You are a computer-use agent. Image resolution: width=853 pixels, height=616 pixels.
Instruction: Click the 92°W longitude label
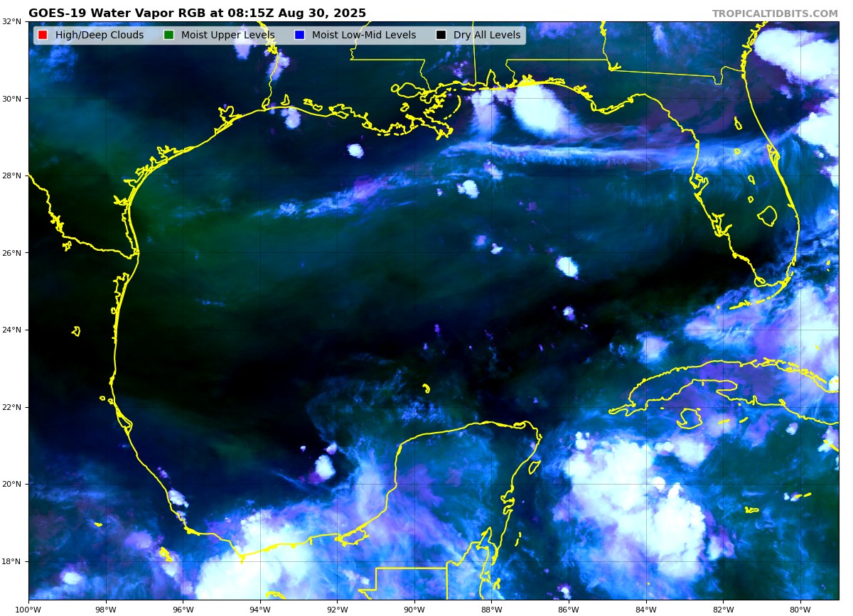(x=337, y=609)
